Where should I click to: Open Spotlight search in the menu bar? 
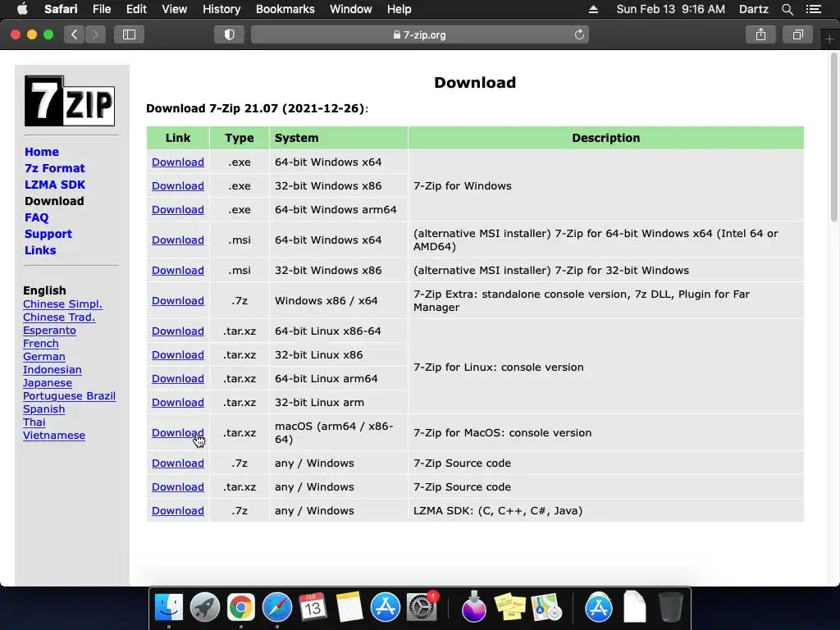(787, 9)
